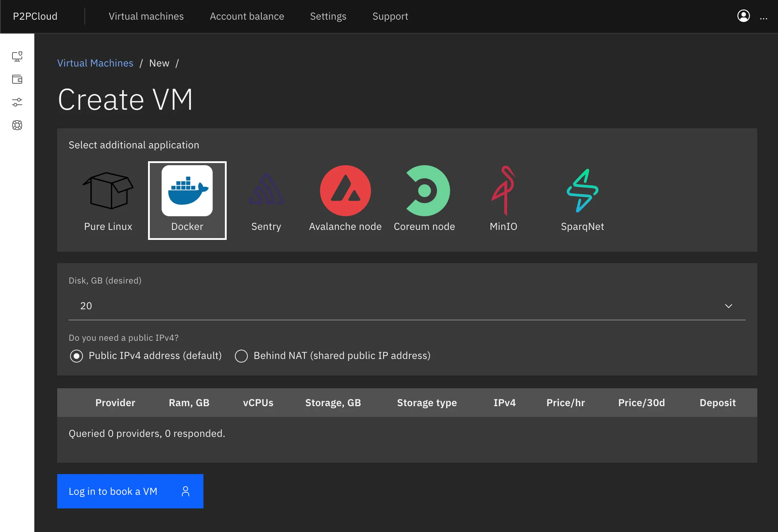Open the Virtual Machines breadcrumb link
The height and width of the screenshot is (532, 778).
point(95,63)
